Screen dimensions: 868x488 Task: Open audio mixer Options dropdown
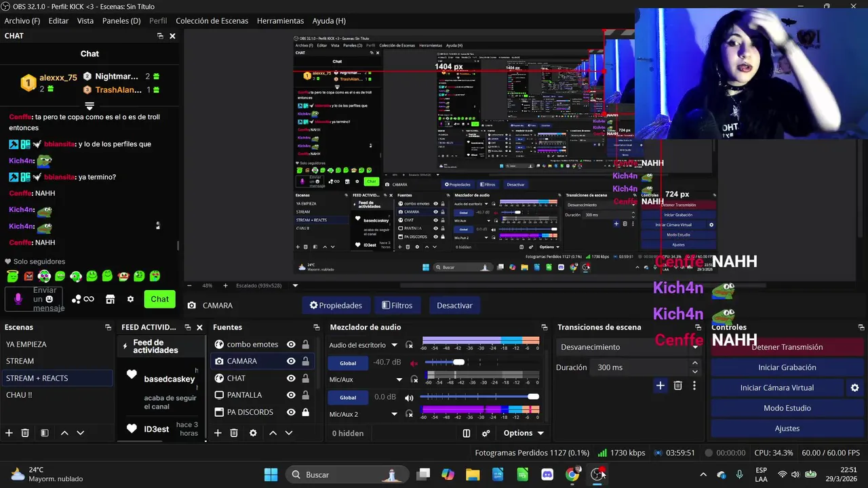(x=524, y=433)
